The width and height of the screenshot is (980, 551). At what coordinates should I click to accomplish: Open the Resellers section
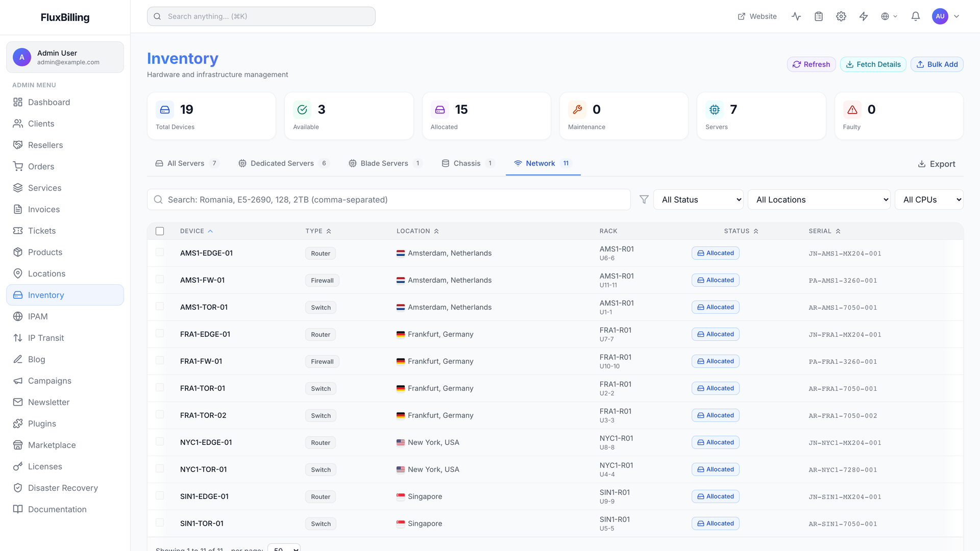pyautogui.click(x=65, y=145)
